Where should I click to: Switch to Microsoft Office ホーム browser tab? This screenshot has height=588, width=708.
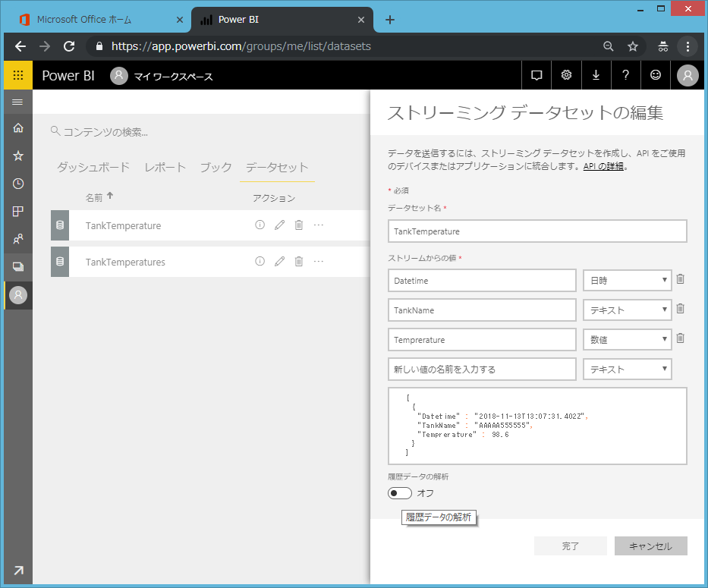click(84, 20)
